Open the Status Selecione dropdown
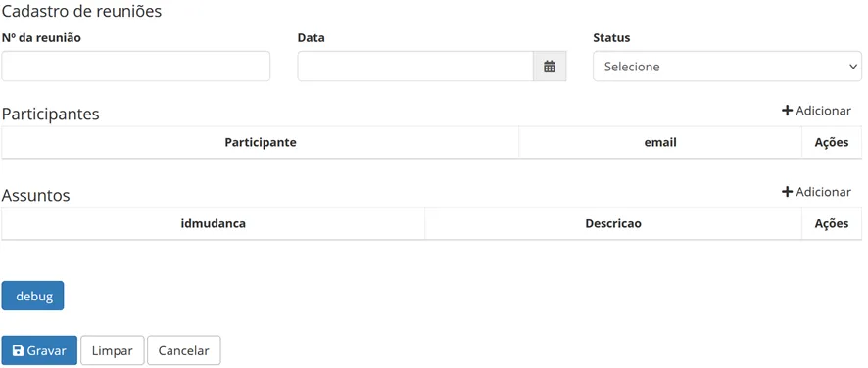 tap(727, 67)
